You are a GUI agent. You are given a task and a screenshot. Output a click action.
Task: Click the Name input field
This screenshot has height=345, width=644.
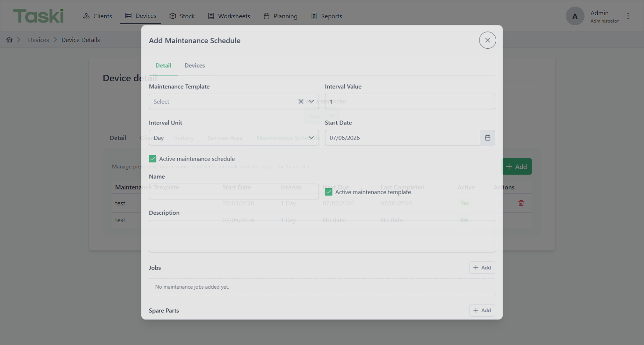pos(234,191)
